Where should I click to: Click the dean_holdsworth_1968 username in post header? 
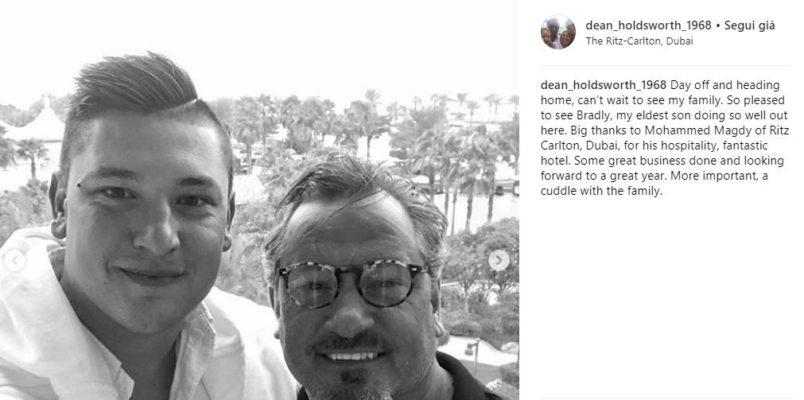(648, 25)
